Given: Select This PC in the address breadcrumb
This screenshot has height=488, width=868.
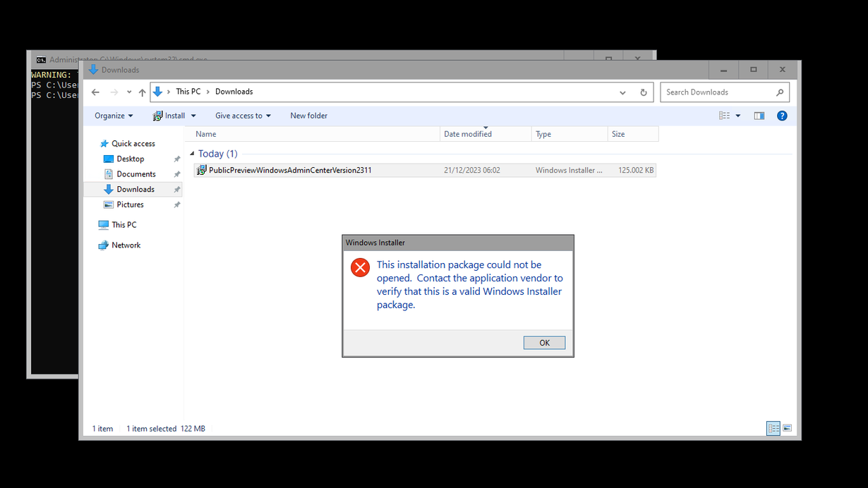Looking at the screenshot, I should (x=188, y=92).
